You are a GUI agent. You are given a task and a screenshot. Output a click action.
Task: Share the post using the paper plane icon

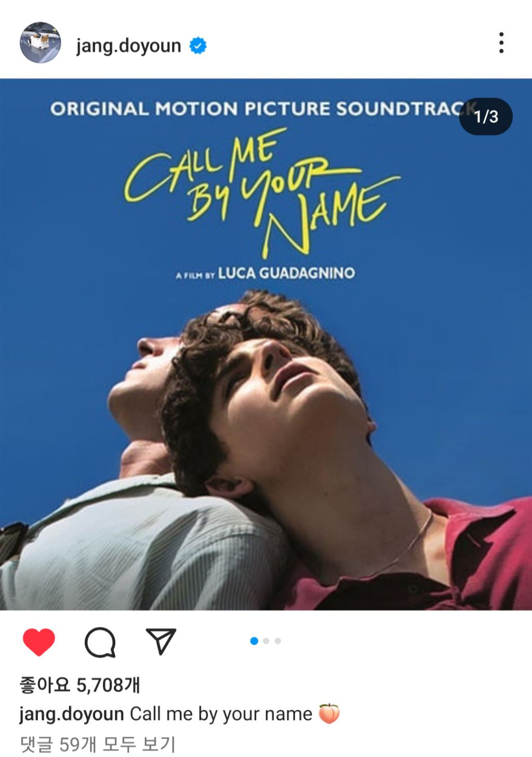pyautogui.click(x=161, y=641)
